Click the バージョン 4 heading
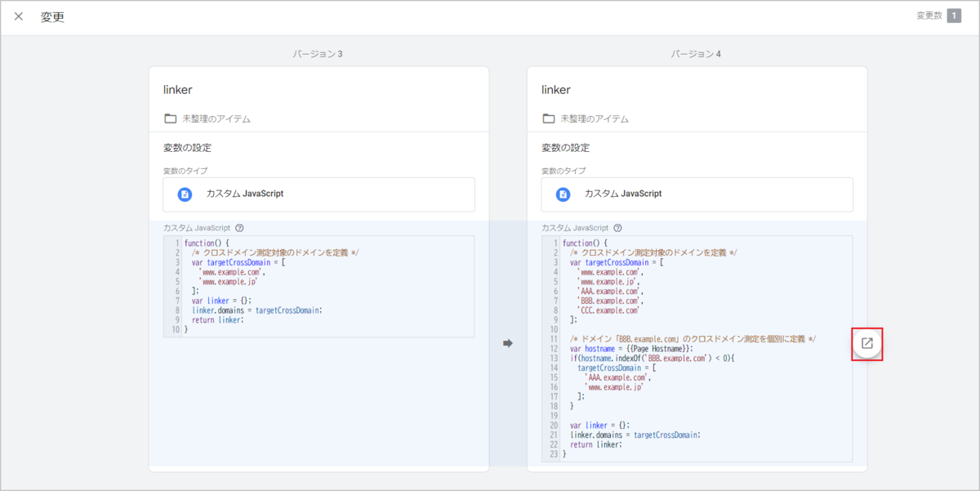The height and width of the screenshot is (491, 980). click(x=696, y=54)
